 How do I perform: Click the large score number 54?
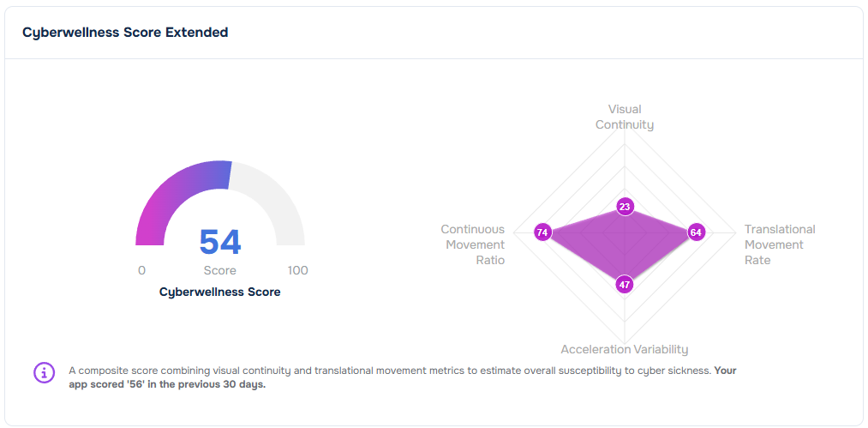tap(220, 243)
